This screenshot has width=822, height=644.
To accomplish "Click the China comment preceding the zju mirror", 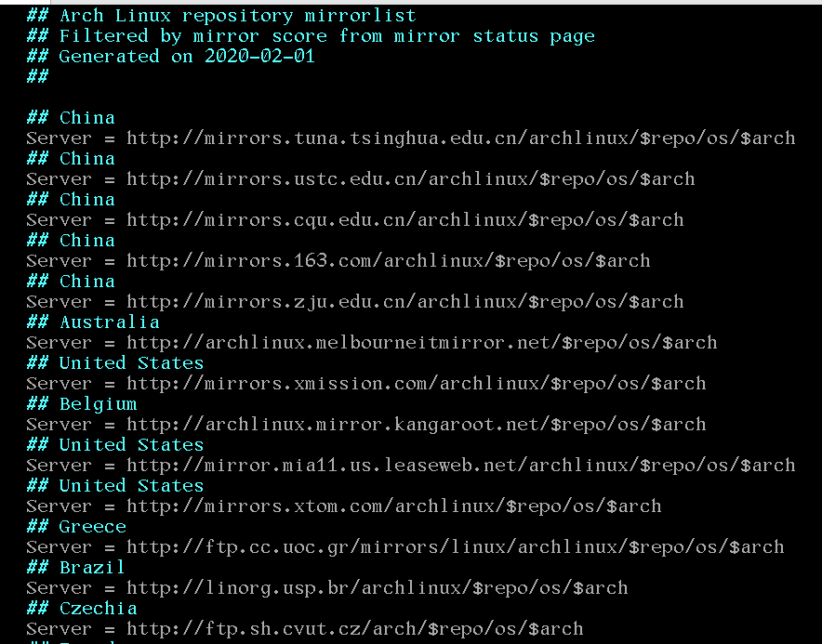I will click(x=71, y=282).
